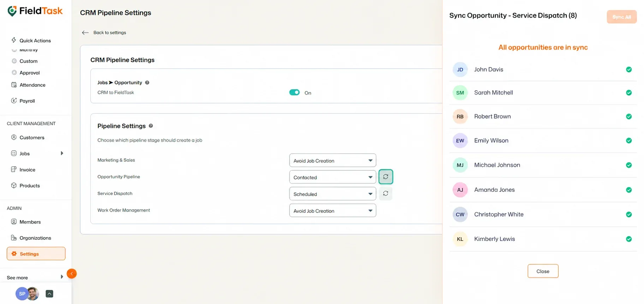
Task: Click Emily Wilson's synced check icon
Action: pos(629,140)
